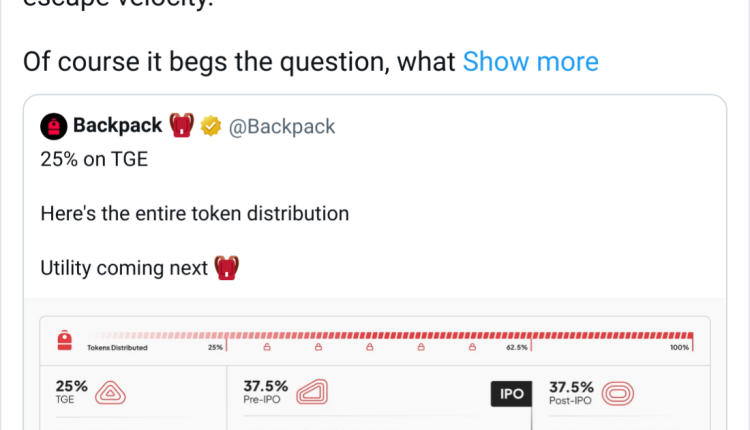Click the 62.5% marker on the distribution bar
750x430 pixels.
[x=516, y=347]
